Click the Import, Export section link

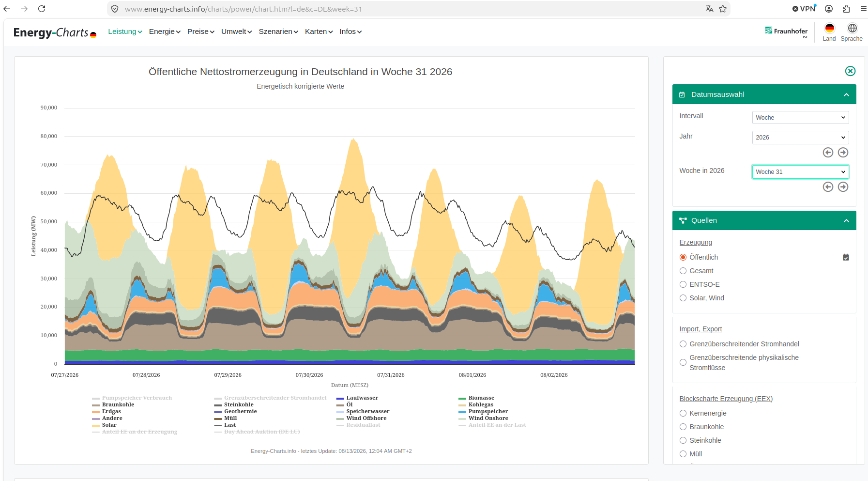[x=700, y=329]
